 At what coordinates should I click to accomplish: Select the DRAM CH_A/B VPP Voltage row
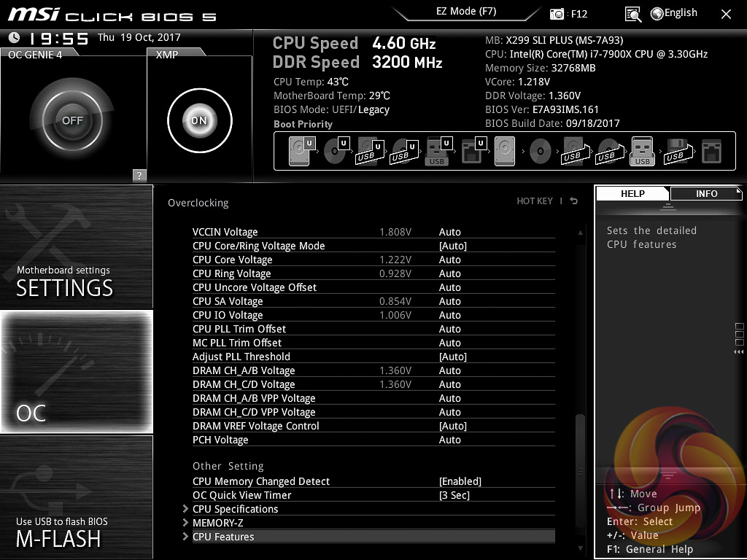(x=373, y=398)
